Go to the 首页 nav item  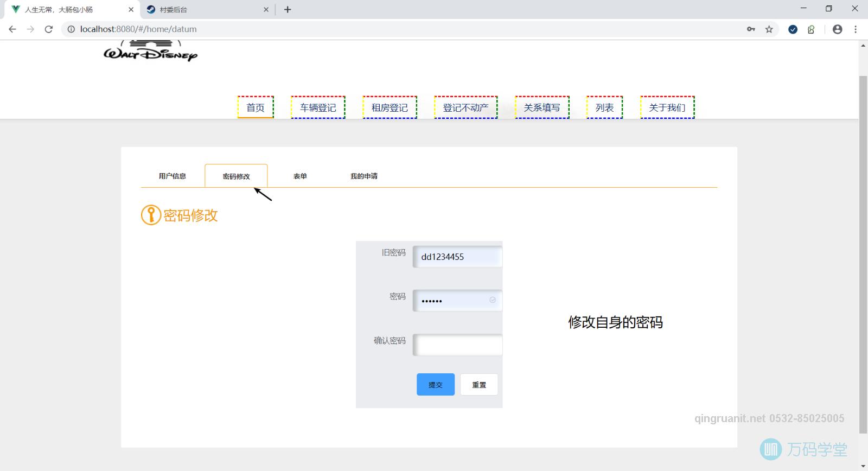click(256, 107)
